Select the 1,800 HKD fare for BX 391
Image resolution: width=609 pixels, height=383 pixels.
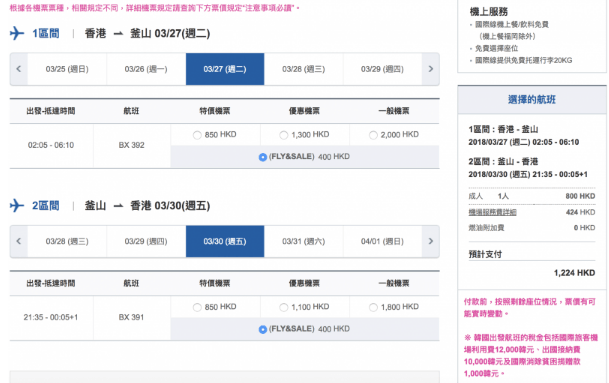373,308
